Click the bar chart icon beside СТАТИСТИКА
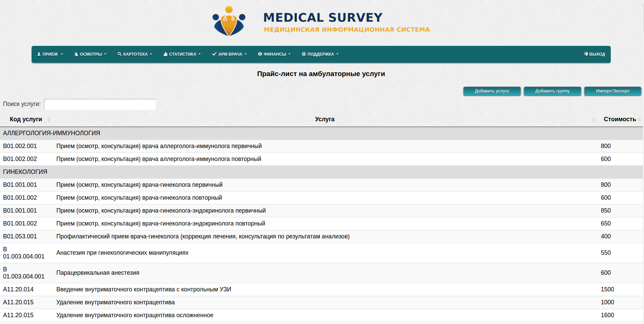644x324 pixels. tap(165, 54)
